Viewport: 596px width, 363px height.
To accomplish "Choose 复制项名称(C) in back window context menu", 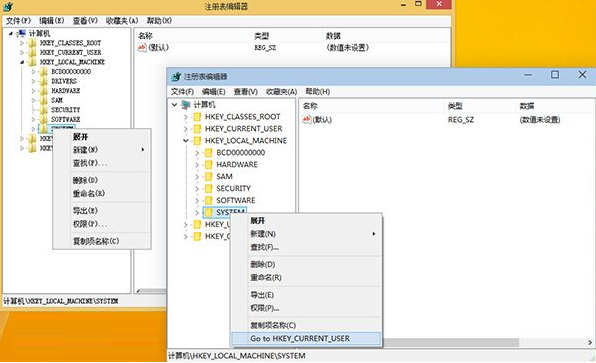I will [101, 241].
